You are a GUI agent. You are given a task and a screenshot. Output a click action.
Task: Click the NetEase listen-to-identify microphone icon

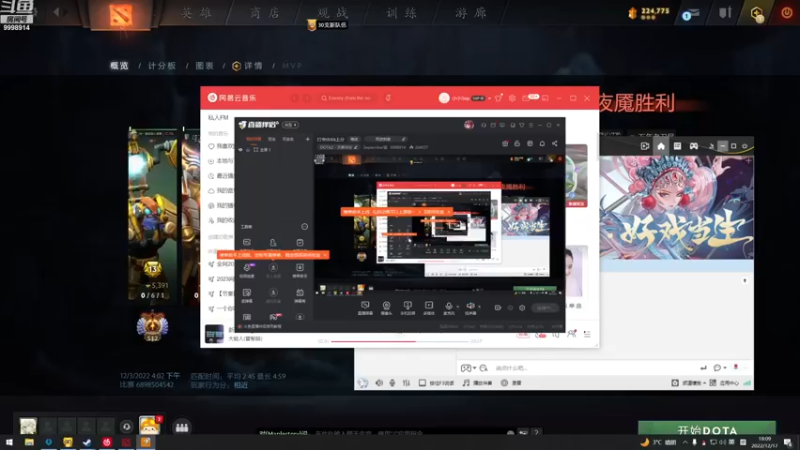pyautogui.click(x=388, y=98)
